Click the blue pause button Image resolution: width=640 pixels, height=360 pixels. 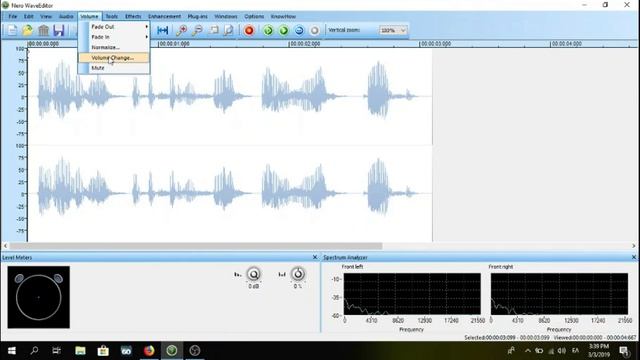(x=299, y=30)
